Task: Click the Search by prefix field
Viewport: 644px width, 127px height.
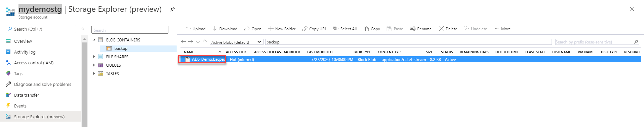Action: pyautogui.click(x=594, y=42)
